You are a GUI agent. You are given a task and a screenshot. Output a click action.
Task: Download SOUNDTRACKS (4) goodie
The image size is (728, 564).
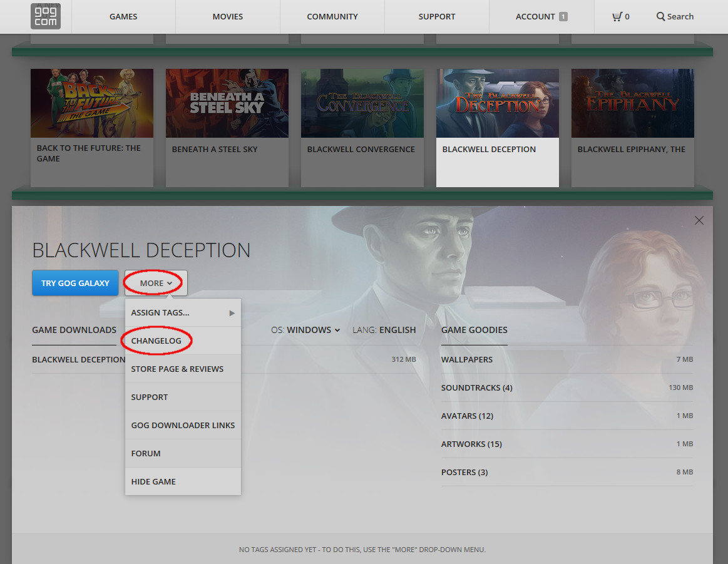pyautogui.click(x=567, y=387)
